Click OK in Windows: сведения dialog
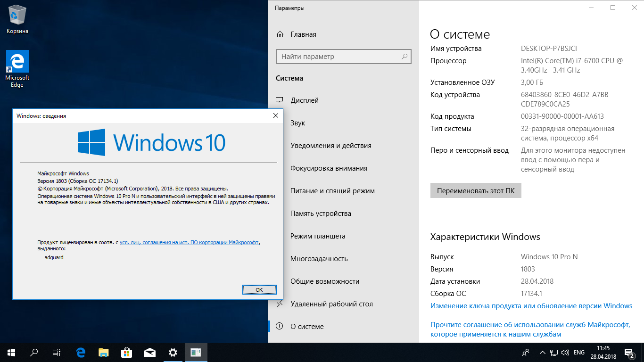The width and height of the screenshot is (644, 362). [259, 290]
